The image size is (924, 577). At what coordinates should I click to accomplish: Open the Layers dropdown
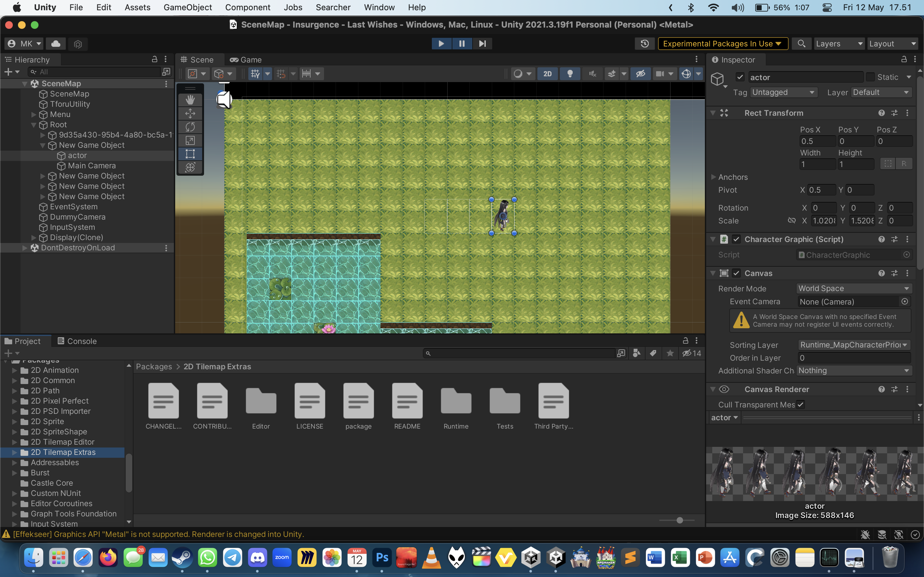[838, 44]
